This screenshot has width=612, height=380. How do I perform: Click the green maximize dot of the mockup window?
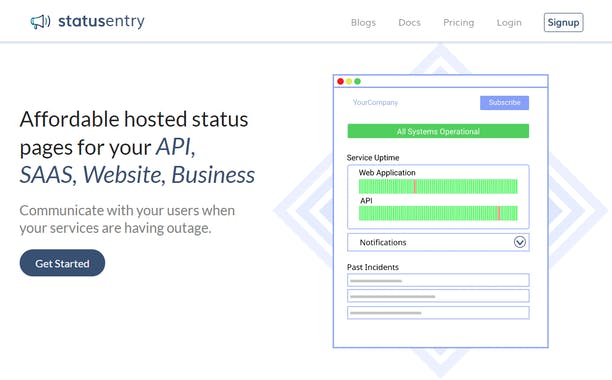click(x=357, y=81)
